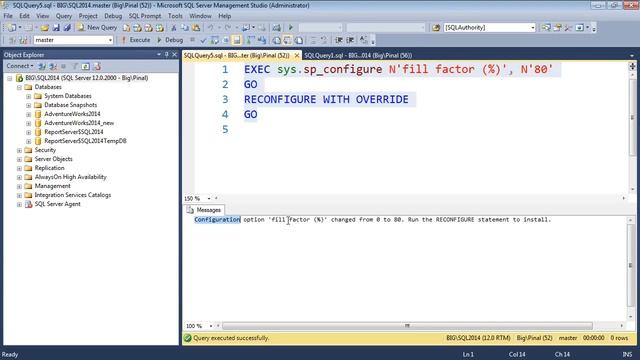Click the Connect Object Explorer icon

coord(42,66)
